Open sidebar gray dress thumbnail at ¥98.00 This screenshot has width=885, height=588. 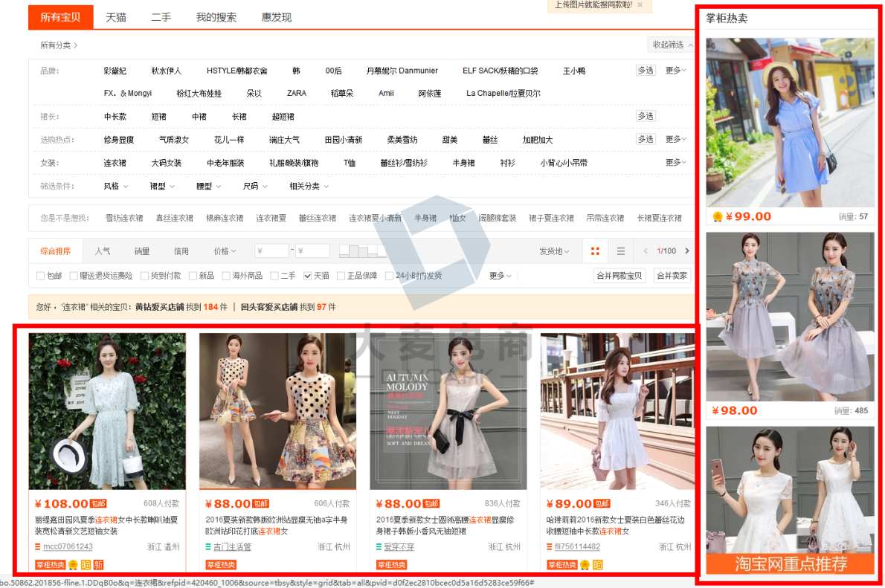point(790,317)
